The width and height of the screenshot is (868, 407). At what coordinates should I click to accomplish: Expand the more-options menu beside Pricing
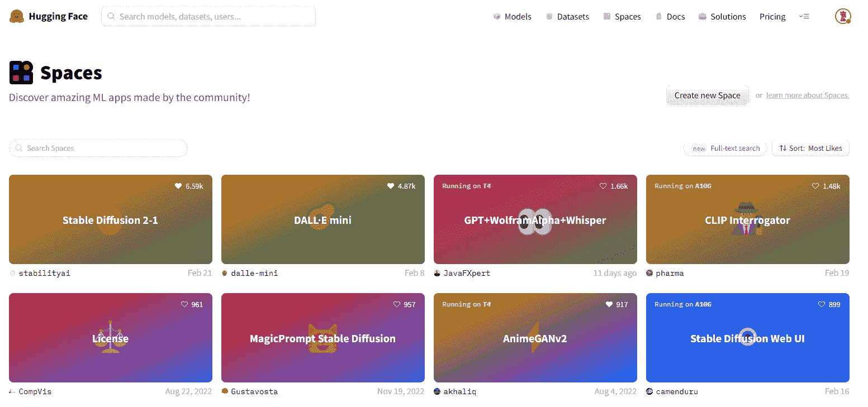point(804,16)
